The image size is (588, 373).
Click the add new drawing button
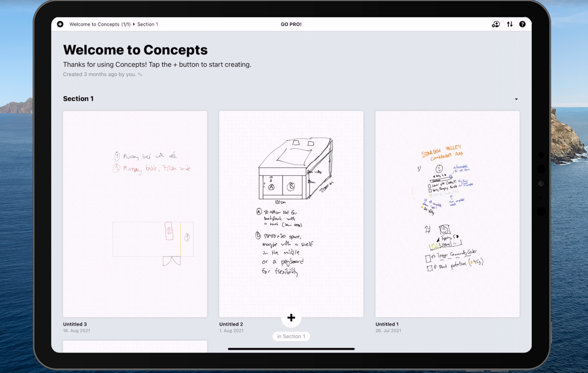point(291,317)
